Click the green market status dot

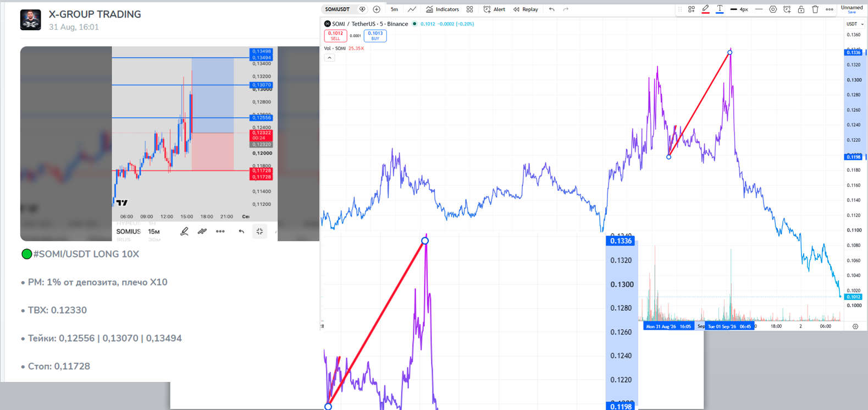[x=414, y=24]
